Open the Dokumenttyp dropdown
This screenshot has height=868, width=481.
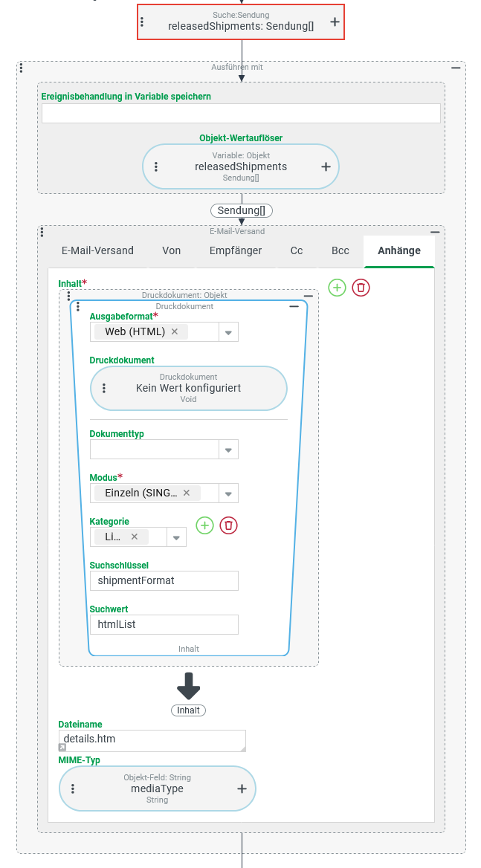(x=228, y=450)
